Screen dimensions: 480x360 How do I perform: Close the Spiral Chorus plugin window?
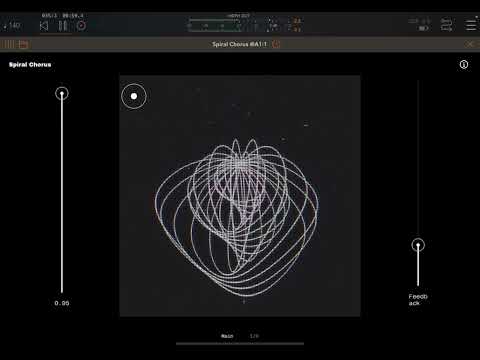tap(470, 44)
